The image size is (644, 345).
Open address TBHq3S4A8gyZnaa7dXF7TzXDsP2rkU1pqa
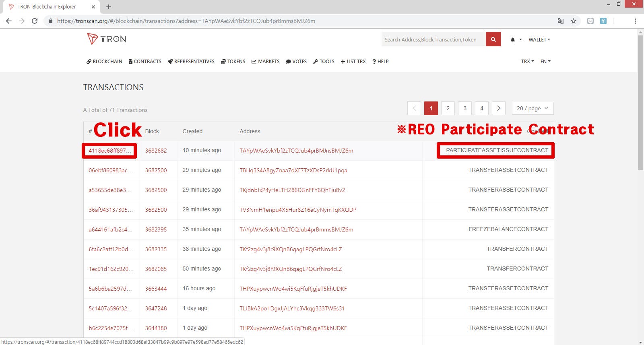[x=293, y=170]
